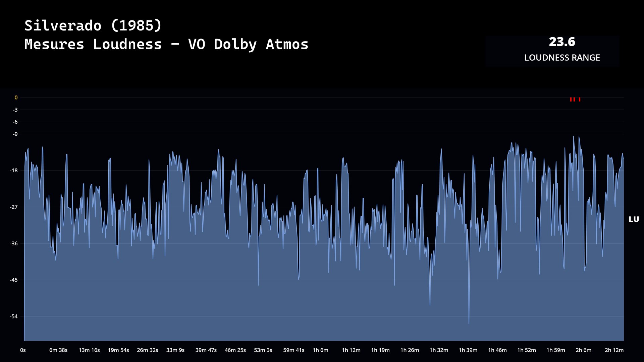The image size is (644, 362).
Task: Click the 59m 41s time label
Action: click(x=293, y=350)
